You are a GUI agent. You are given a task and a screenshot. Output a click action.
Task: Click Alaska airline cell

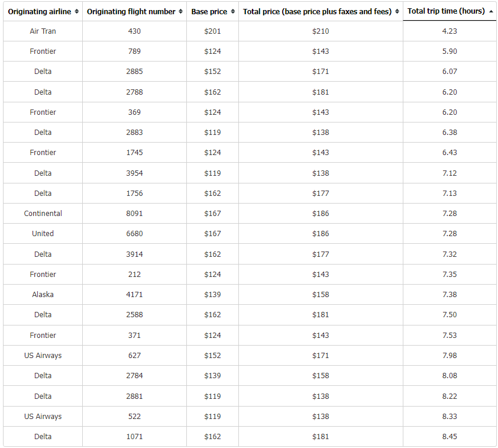click(43, 295)
